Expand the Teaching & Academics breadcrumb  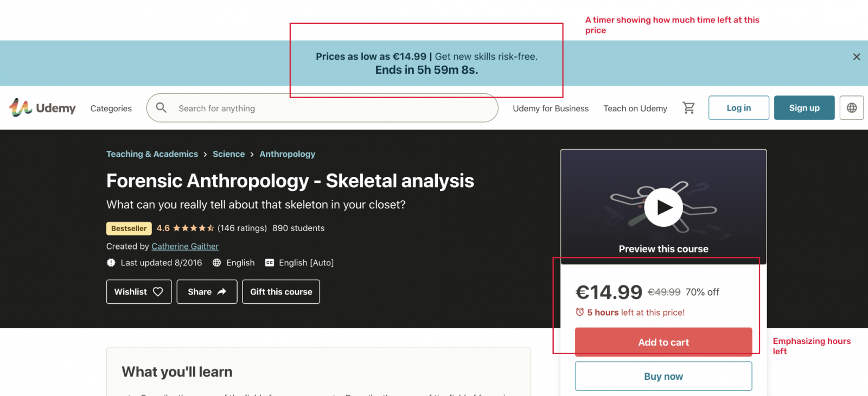point(152,154)
